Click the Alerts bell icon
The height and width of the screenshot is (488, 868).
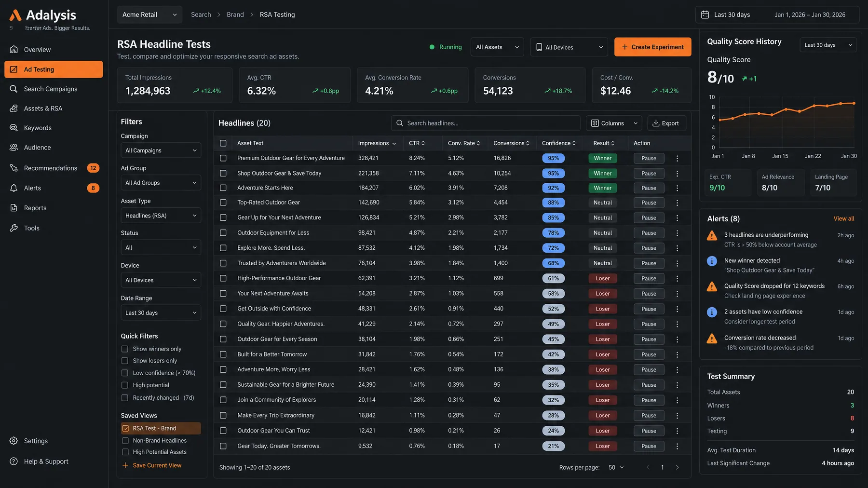click(14, 188)
